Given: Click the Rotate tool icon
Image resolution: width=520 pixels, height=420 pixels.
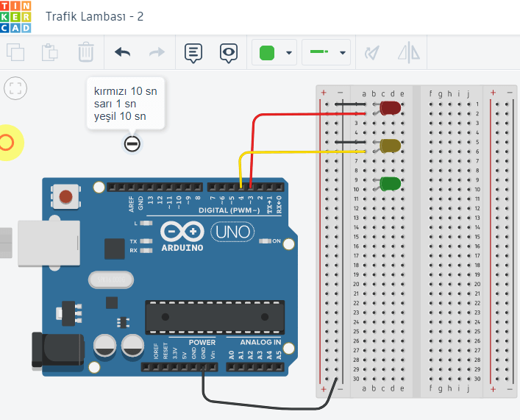Looking at the screenshot, I should [373, 53].
